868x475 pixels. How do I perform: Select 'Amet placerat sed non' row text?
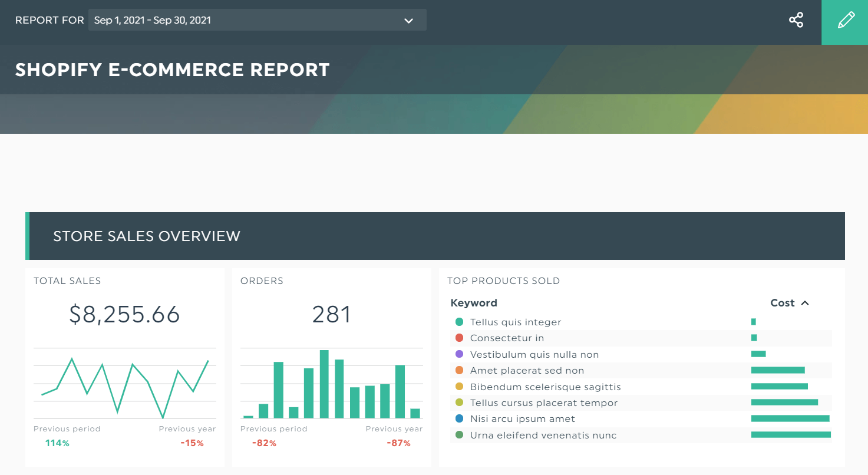tap(527, 370)
